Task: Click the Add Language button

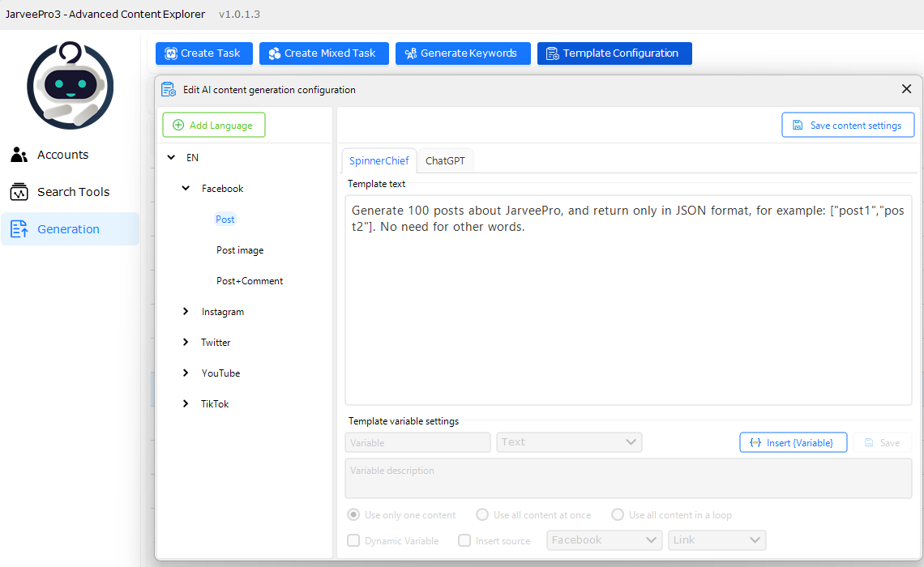Action: tap(214, 125)
